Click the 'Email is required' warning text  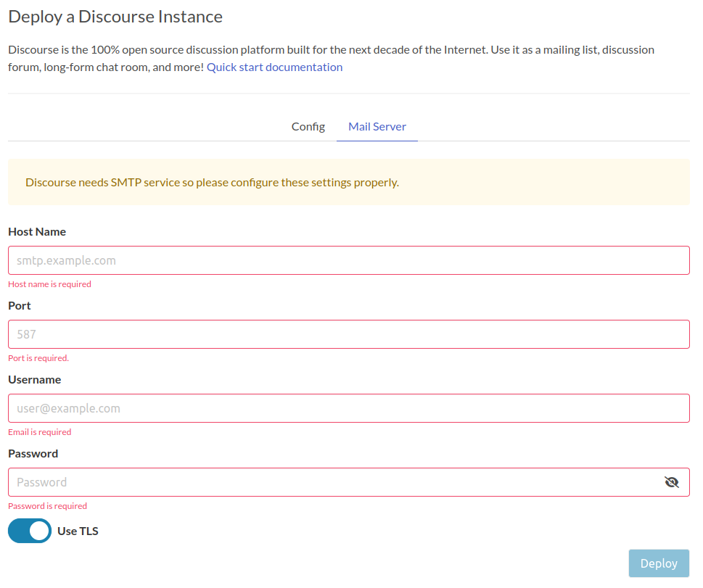[39, 431]
